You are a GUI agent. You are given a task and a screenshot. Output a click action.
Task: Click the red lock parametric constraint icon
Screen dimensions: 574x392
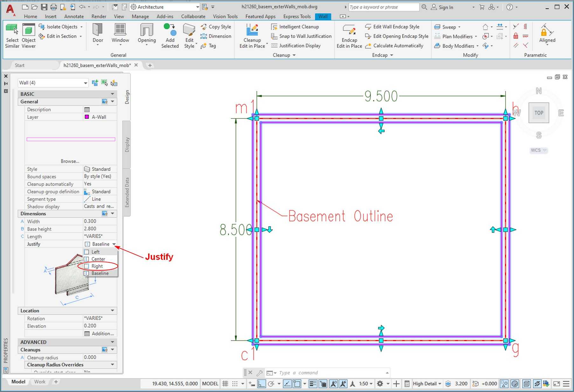tap(516, 36)
